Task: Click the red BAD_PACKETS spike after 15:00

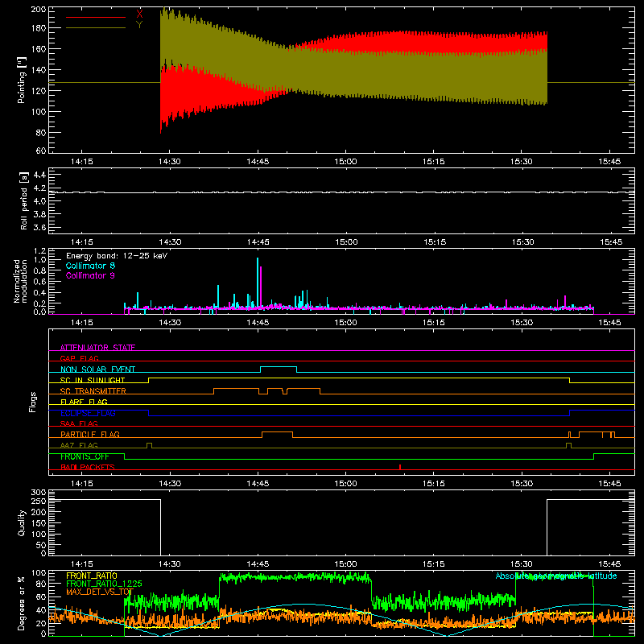Action: [x=400, y=467]
